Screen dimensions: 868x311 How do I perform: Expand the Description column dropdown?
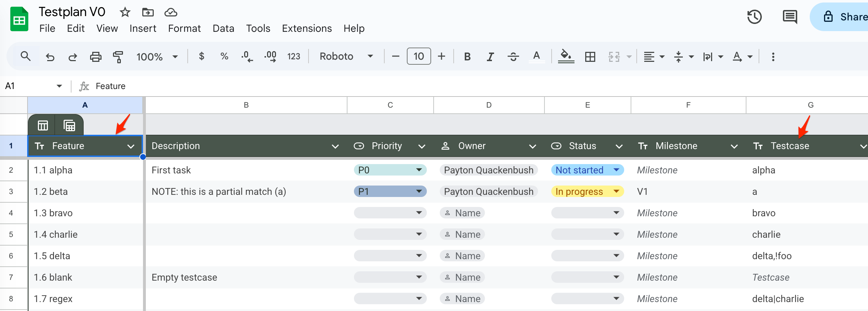(x=335, y=146)
